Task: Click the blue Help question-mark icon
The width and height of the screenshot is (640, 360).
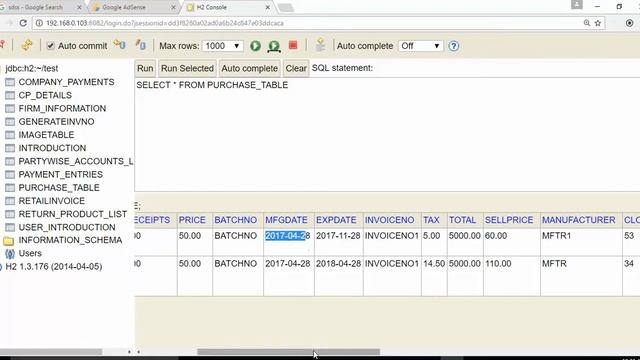Action: pyautogui.click(x=453, y=46)
